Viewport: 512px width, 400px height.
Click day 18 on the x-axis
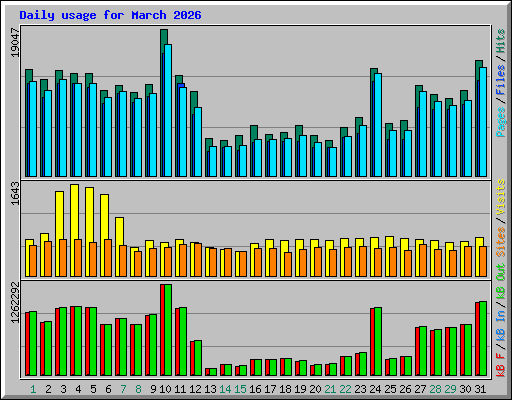pos(285,389)
